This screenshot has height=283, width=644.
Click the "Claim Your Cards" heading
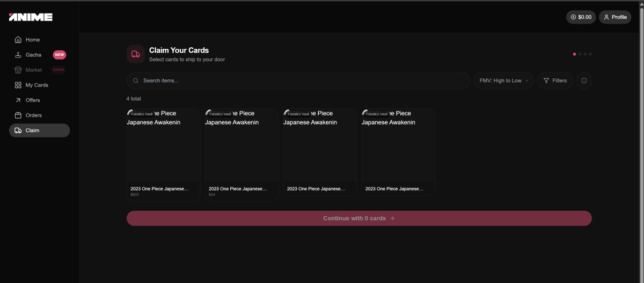179,50
